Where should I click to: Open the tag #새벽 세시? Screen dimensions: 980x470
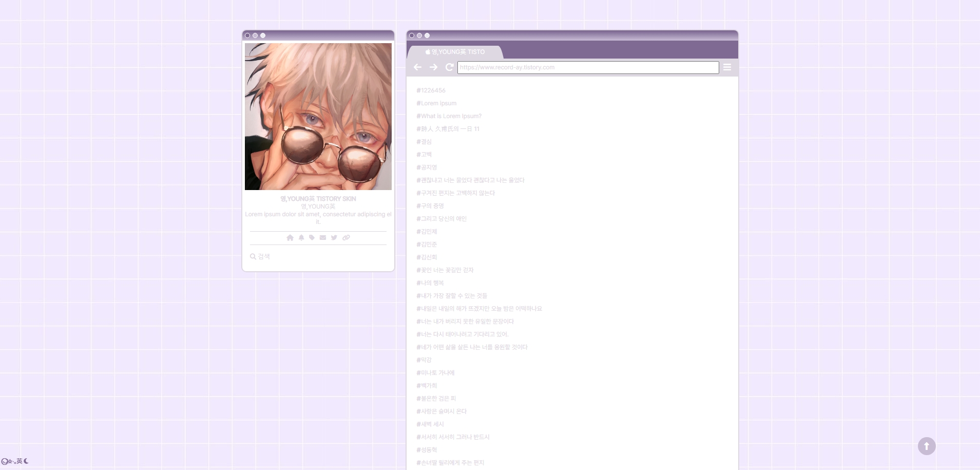click(430, 424)
